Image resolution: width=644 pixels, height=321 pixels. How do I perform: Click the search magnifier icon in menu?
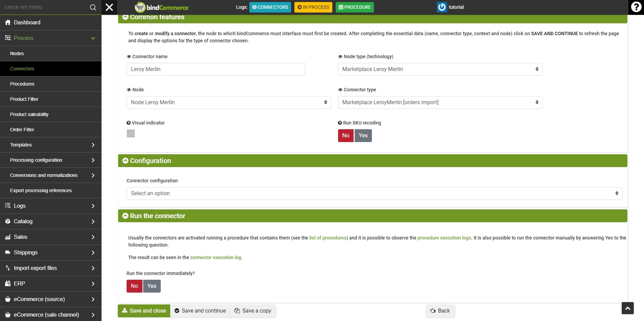pos(93,7)
